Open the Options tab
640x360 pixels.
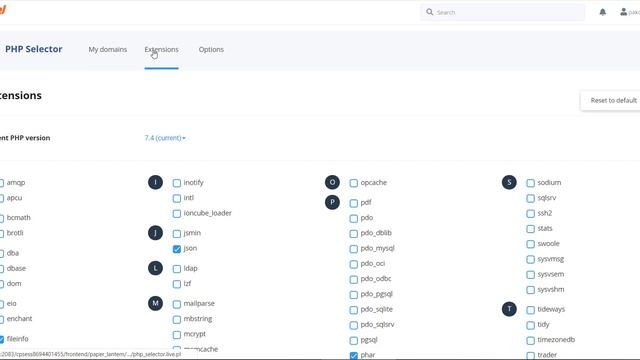pyautogui.click(x=211, y=49)
